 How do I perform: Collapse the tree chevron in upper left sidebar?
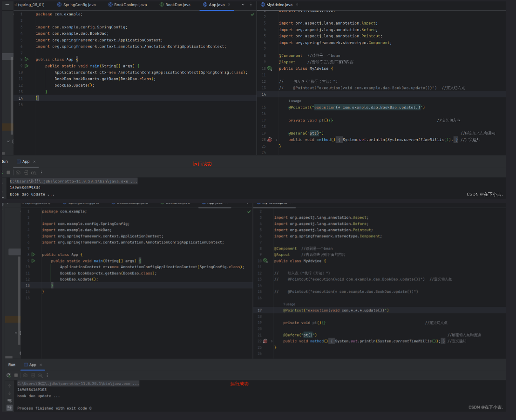8,141
